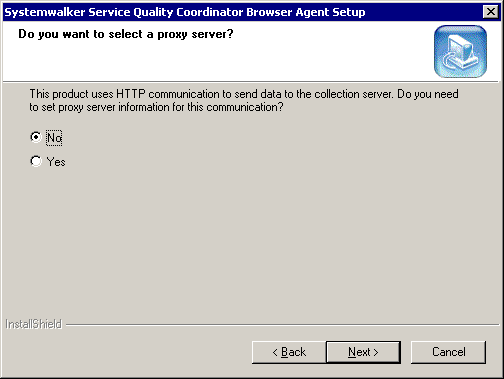The width and height of the screenshot is (504, 379).
Task: Click the "Do you want to select a proxy server?" heading
Action: (x=126, y=34)
